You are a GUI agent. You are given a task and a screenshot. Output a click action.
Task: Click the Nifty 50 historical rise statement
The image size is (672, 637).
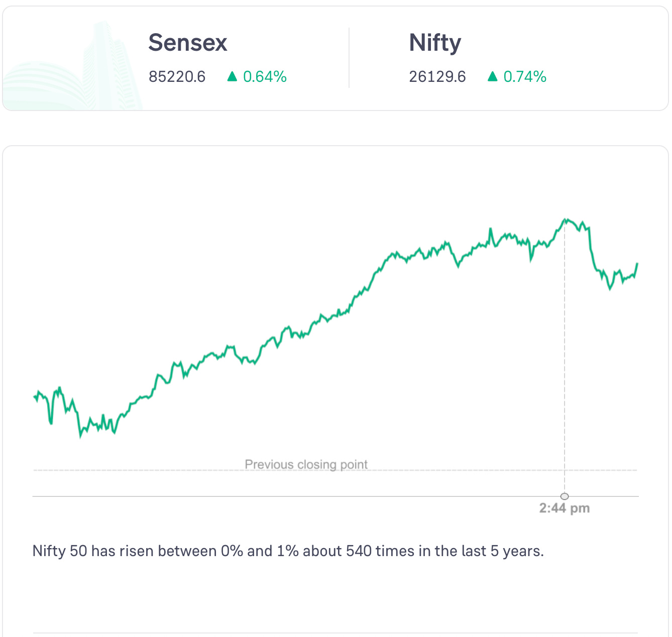[288, 551]
